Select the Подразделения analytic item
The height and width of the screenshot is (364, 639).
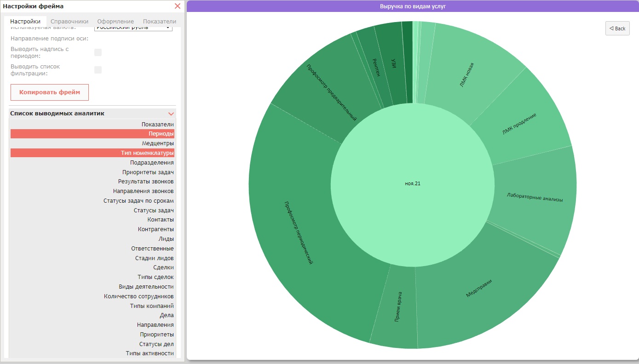92,163
